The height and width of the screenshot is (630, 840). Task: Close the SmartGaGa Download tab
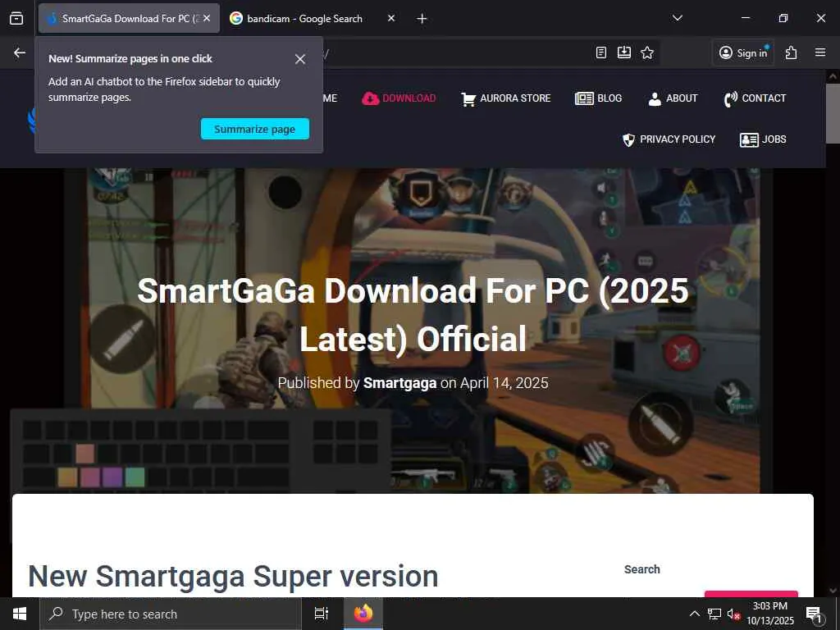coord(207,18)
